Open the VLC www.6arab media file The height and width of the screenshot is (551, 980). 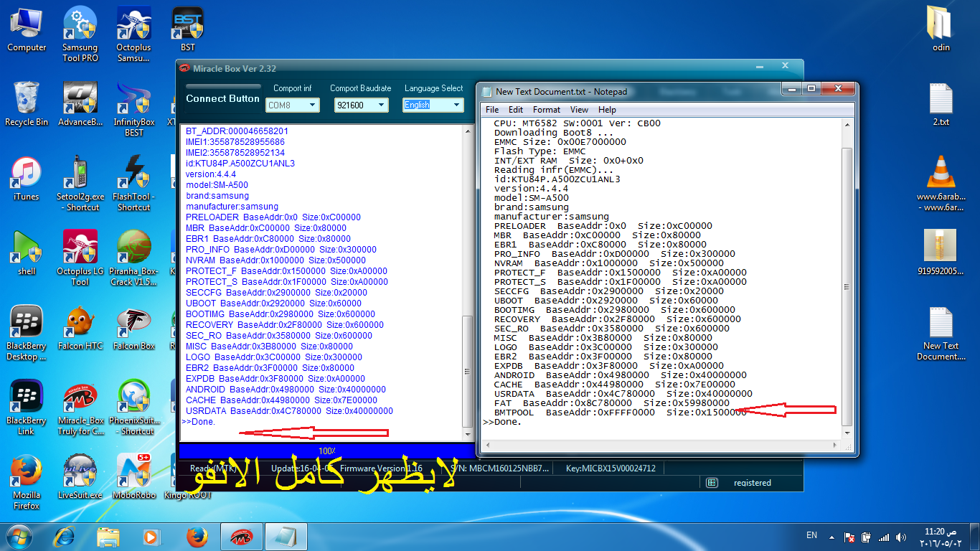coord(941,183)
